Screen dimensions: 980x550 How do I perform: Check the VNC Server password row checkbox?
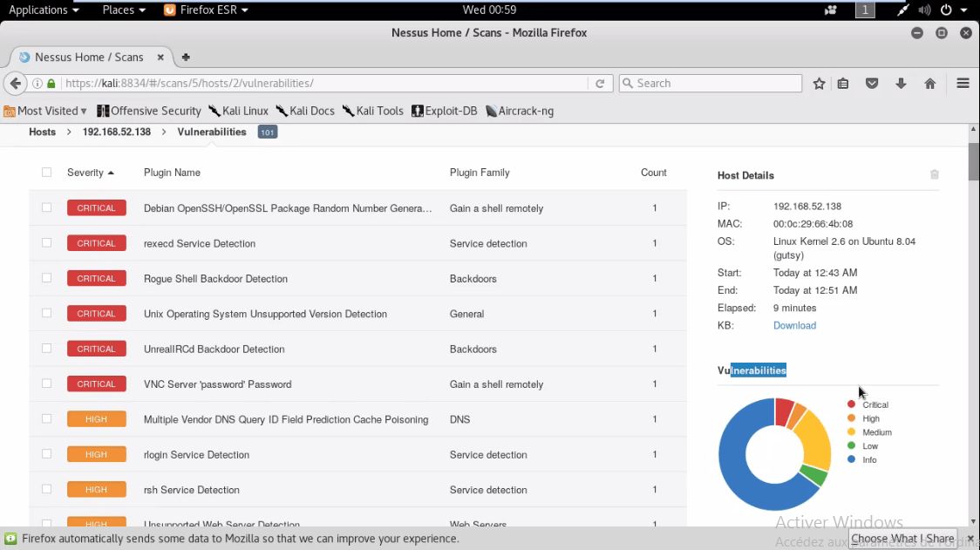point(47,384)
